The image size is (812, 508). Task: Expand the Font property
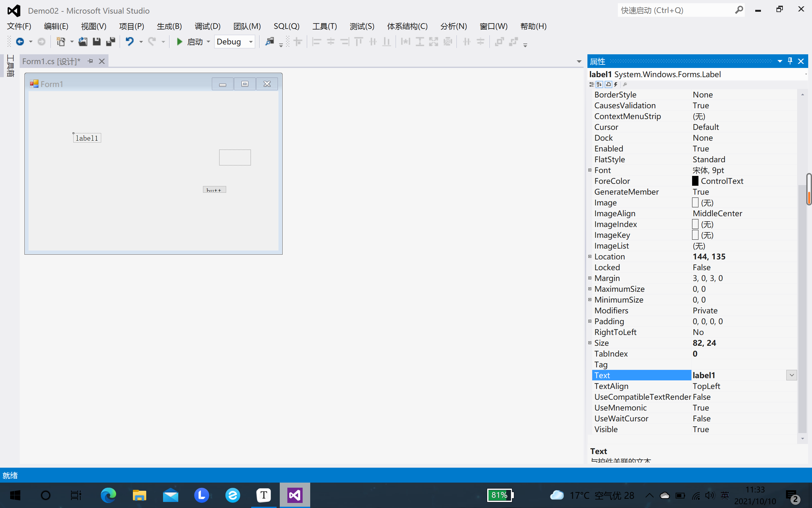(590, 170)
